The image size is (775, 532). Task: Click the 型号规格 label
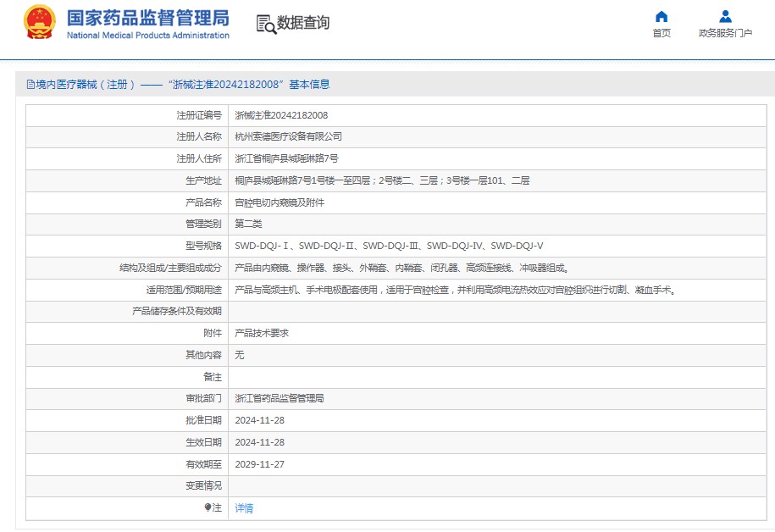pyautogui.click(x=203, y=246)
